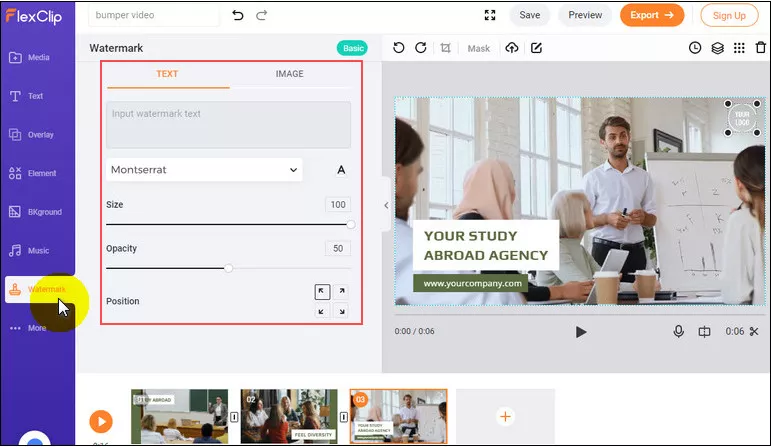
Task: Switch to the IMAGE tab
Action: (290, 74)
